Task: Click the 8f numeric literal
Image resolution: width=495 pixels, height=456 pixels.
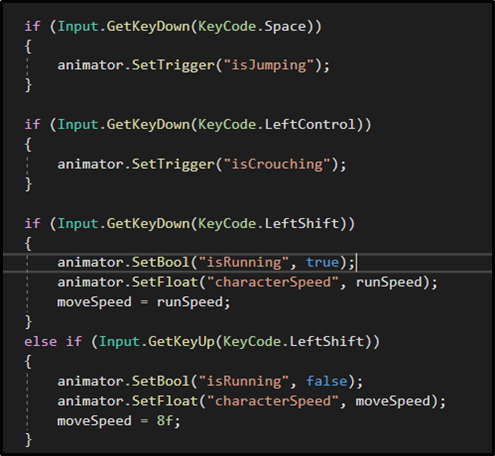Action: (165, 421)
